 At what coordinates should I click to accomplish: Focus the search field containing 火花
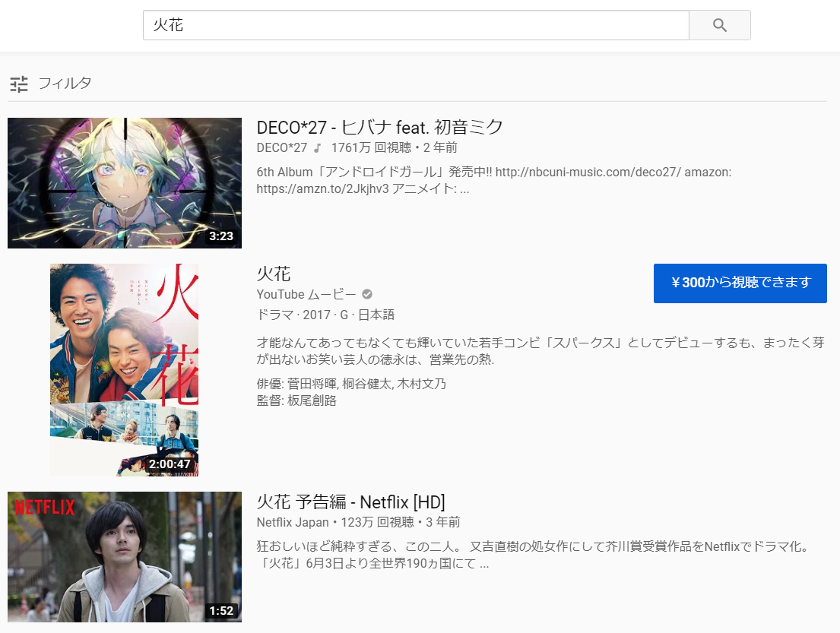tap(416, 25)
